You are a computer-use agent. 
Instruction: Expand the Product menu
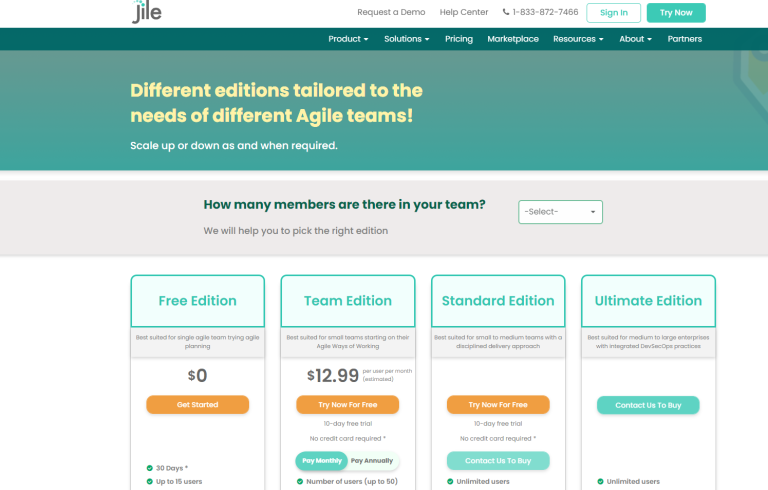pyautogui.click(x=348, y=39)
